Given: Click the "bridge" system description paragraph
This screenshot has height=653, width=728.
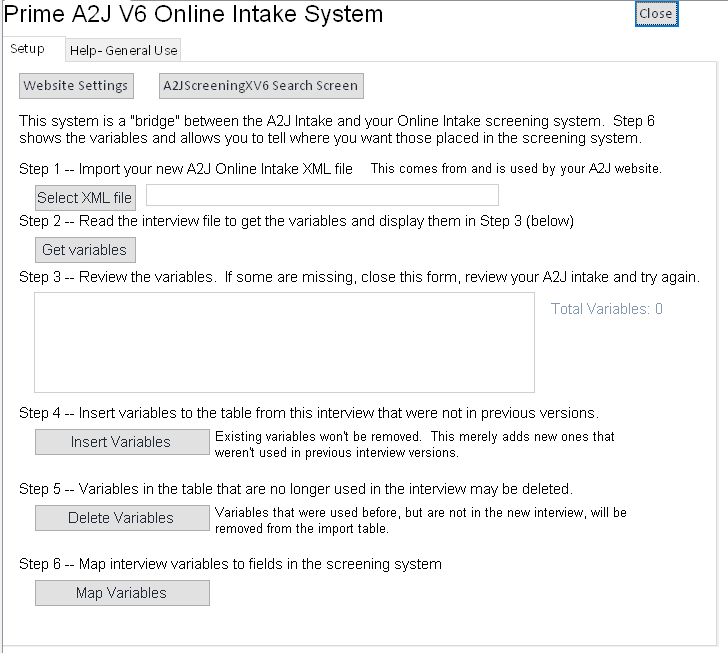Looking at the screenshot, I should pyautogui.click(x=338, y=129).
